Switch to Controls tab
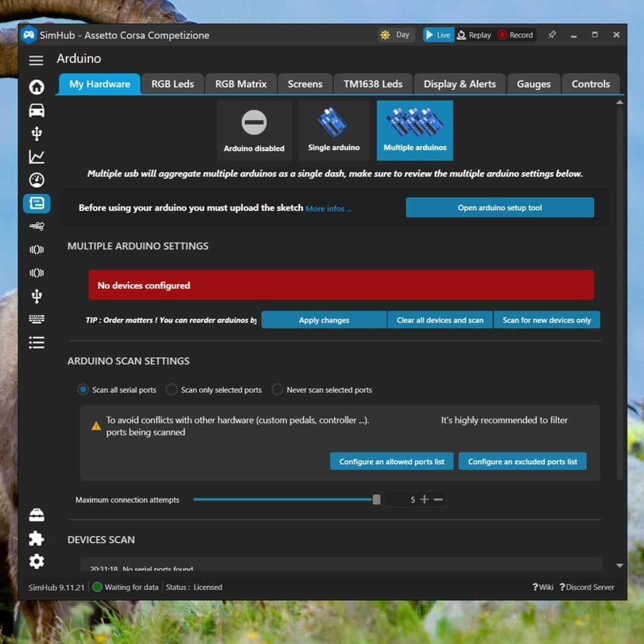Screen dimensions: 644x644 tap(591, 84)
